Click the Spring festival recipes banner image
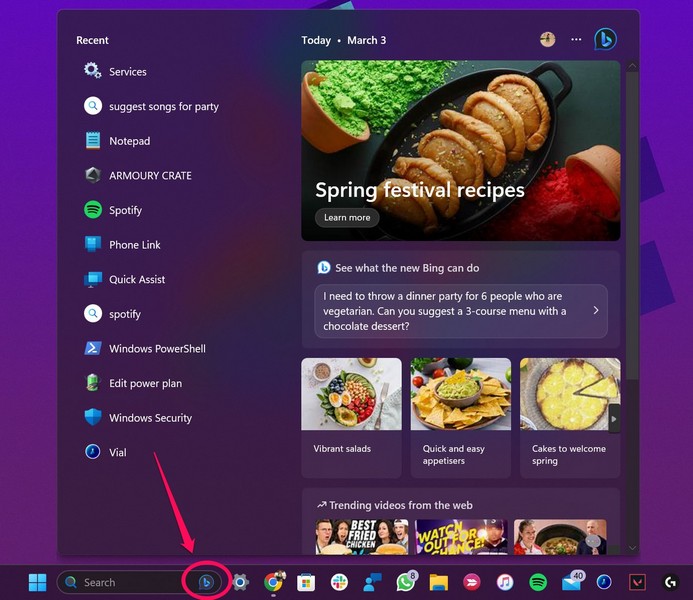This screenshot has height=600, width=693. [461, 151]
